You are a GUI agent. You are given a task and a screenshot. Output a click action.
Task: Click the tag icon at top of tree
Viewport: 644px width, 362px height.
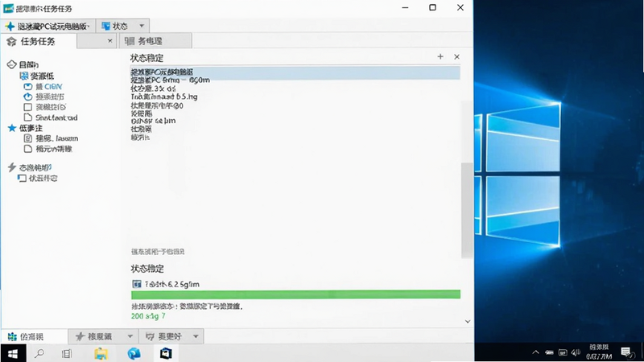(x=11, y=64)
